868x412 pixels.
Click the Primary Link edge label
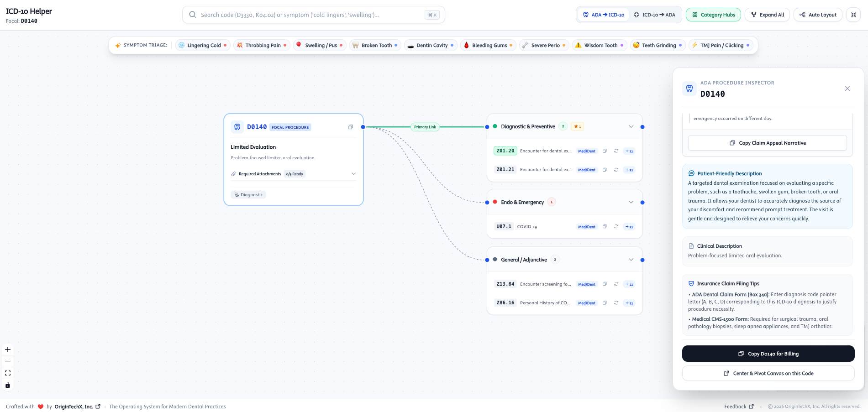point(425,127)
